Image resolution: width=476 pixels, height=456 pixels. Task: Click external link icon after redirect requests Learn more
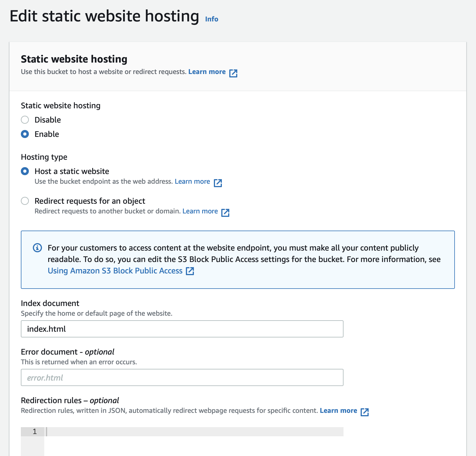[225, 213]
